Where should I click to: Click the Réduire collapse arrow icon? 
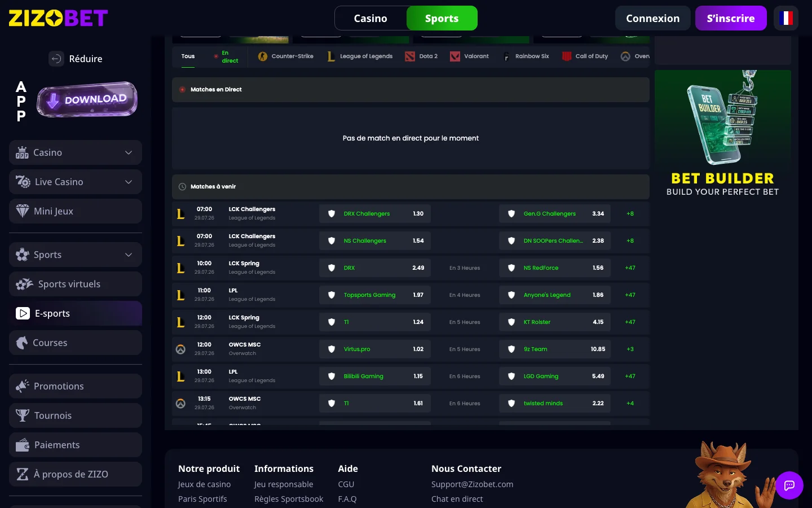click(x=56, y=59)
